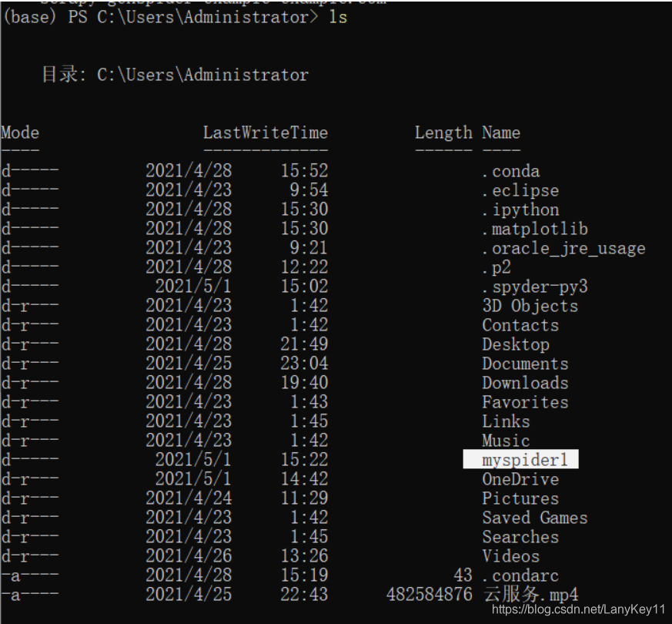Select the Music folder name
The width and height of the screenshot is (672, 624).
coord(506,441)
